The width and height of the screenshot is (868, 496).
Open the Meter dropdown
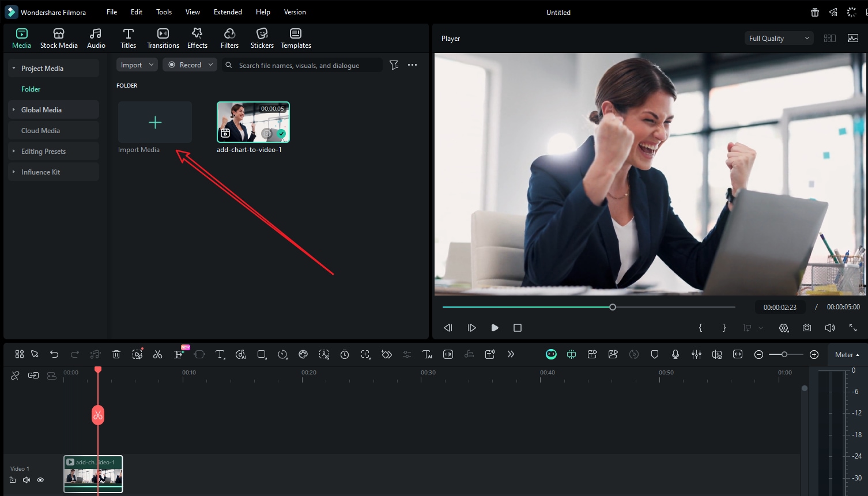pos(847,355)
